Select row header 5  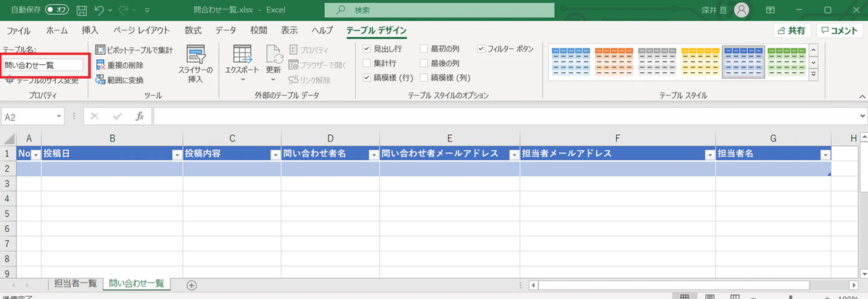(x=8, y=214)
